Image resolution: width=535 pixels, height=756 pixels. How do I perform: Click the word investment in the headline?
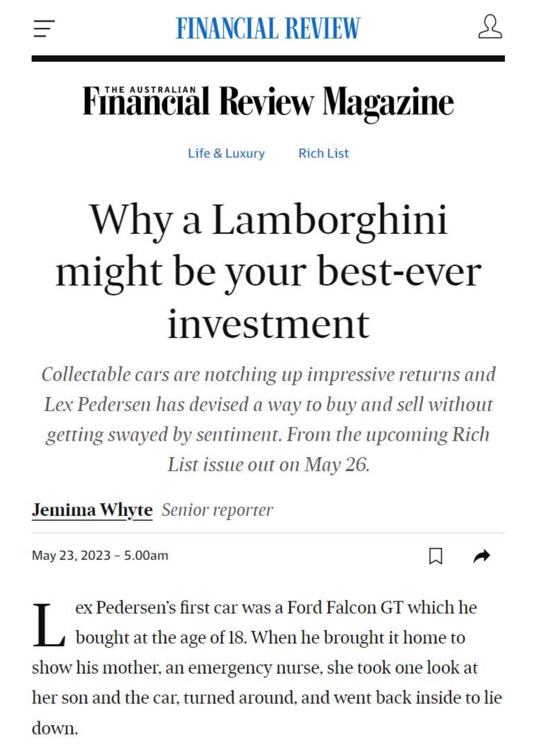[268, 325]
